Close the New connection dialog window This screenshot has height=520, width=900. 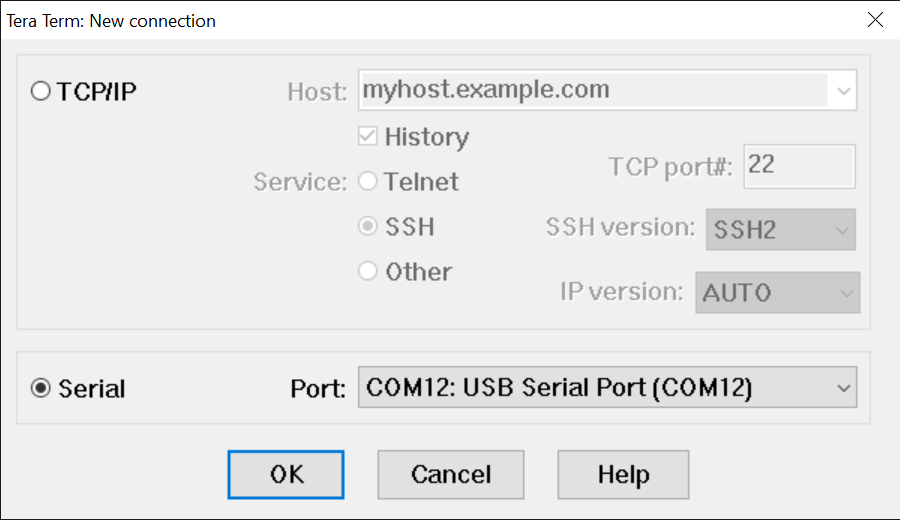click(x=875, y=20)
